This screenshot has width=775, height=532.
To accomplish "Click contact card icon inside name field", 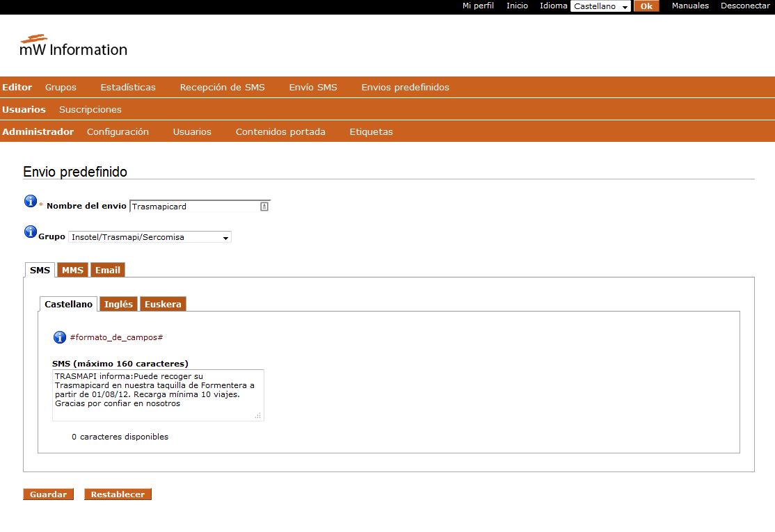I will coord(264,207).
